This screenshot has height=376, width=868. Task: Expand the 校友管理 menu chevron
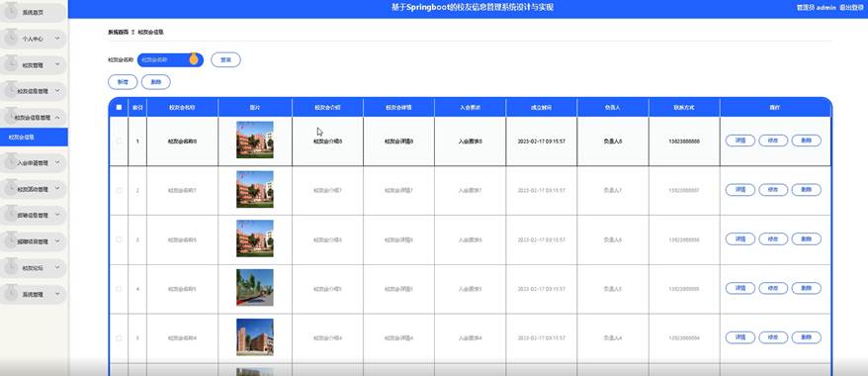[56, 64]
